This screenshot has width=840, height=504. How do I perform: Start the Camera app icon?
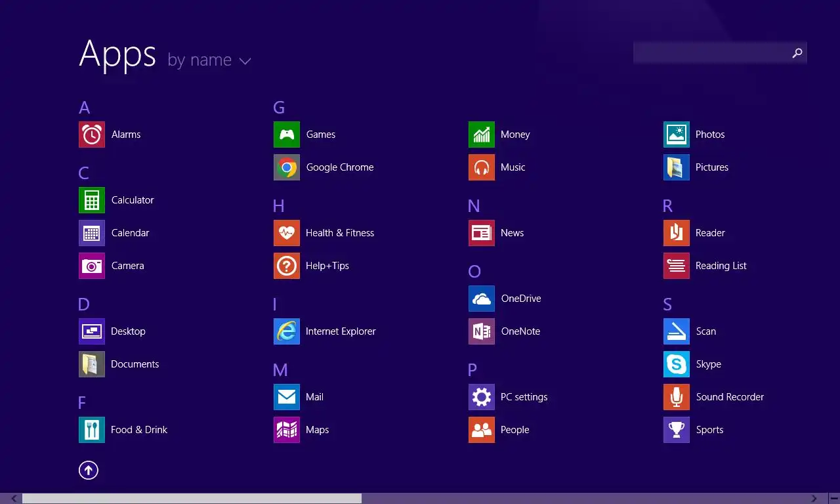coord(92,266)
